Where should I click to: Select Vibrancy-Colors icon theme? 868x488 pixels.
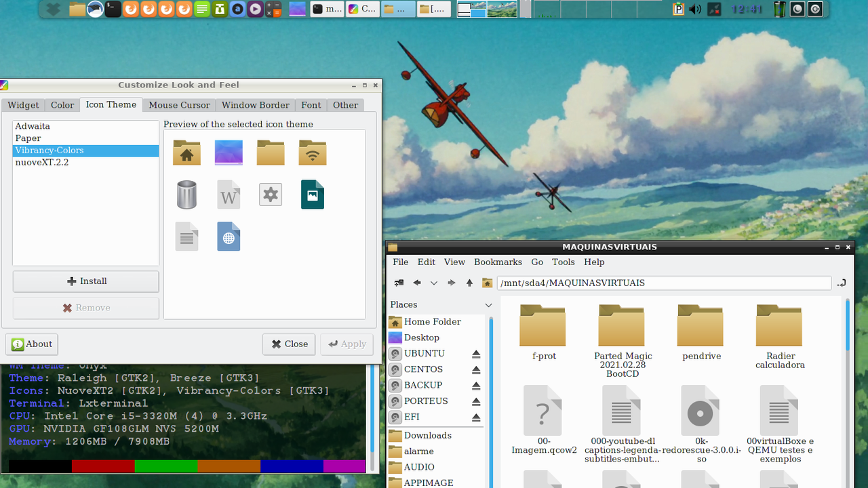[x=85, y=150]
